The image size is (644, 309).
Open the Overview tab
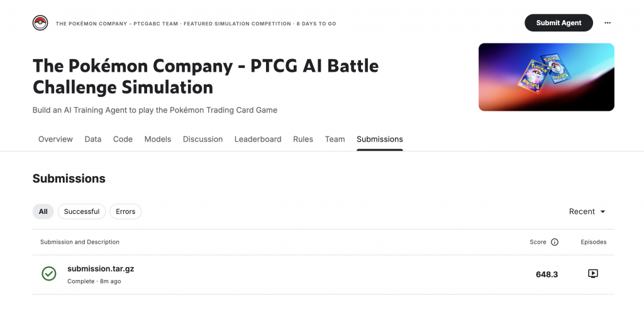click(55, 139)
